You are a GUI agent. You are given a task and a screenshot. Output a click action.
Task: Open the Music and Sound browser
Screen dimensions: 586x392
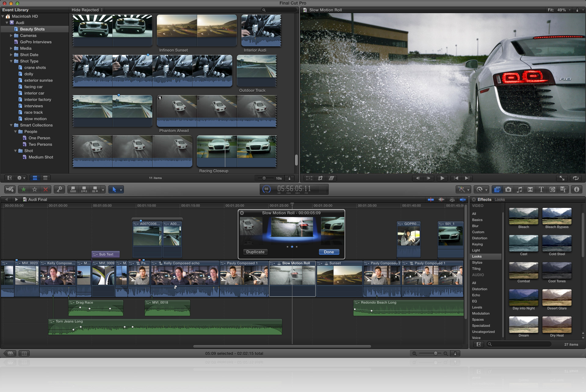pyautogui.click(x=519, y=189)
